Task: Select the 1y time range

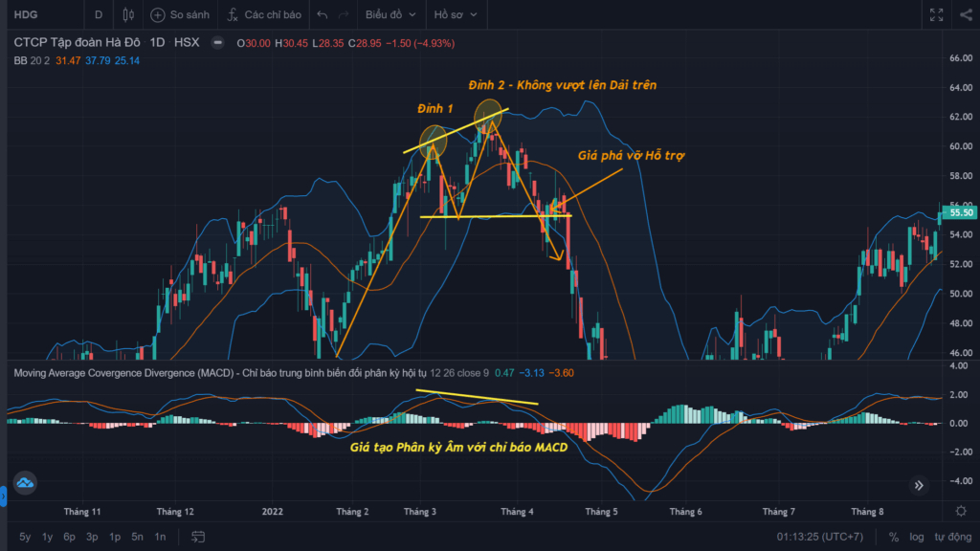Action: click(47, 537)
